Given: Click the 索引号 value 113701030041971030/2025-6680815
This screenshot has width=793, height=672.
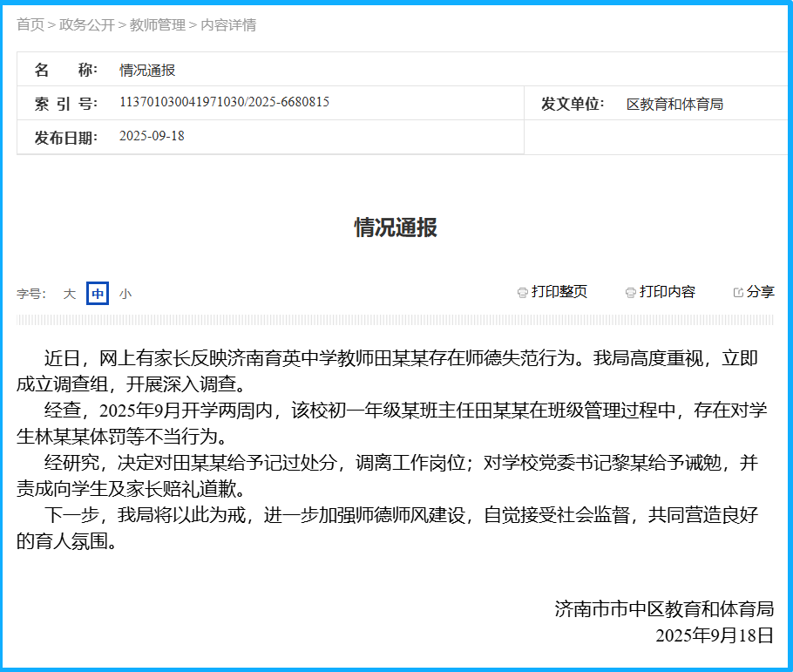Looking at the screenshot, I should click(224, 102).
